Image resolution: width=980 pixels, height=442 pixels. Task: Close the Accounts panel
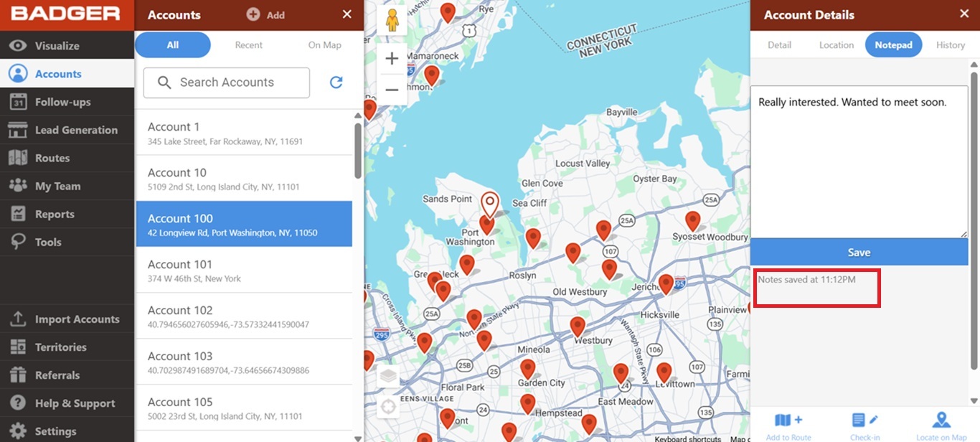[x=347, y=14]
